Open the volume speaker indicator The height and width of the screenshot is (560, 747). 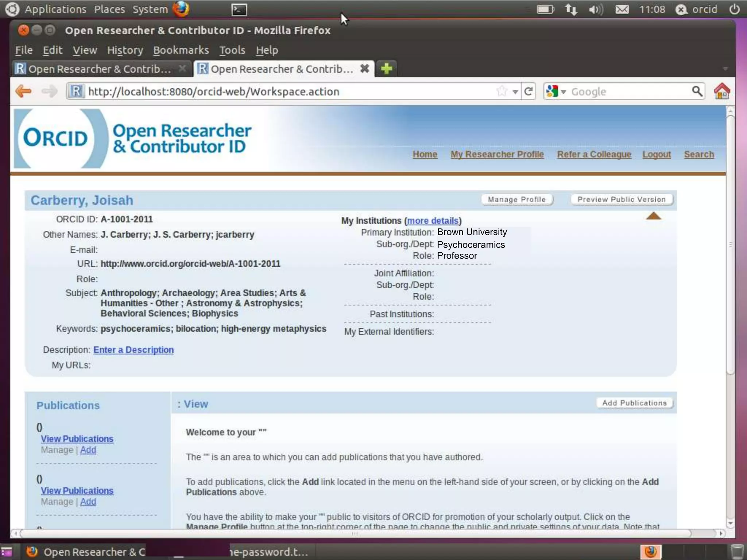click(x=596, y=9)
